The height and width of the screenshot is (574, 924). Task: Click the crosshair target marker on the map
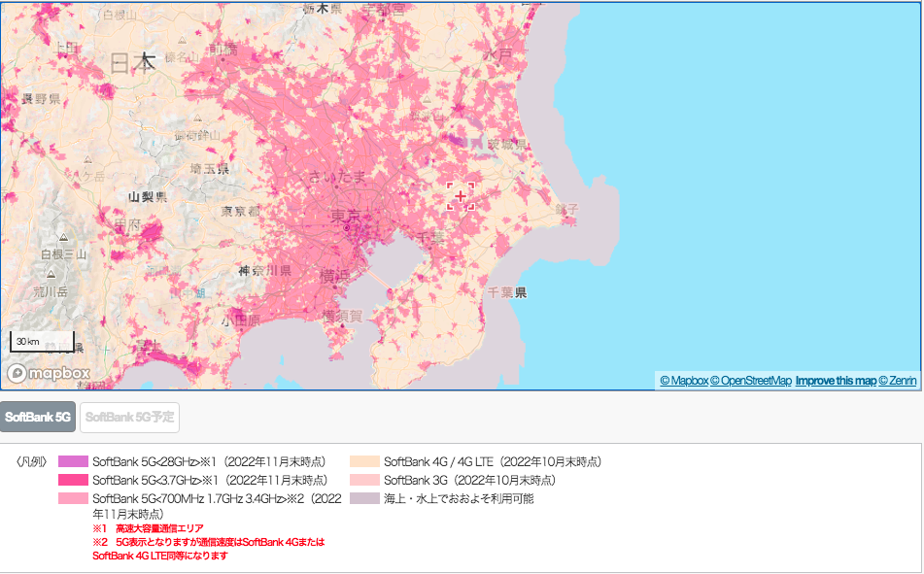[x=461, y=196]
